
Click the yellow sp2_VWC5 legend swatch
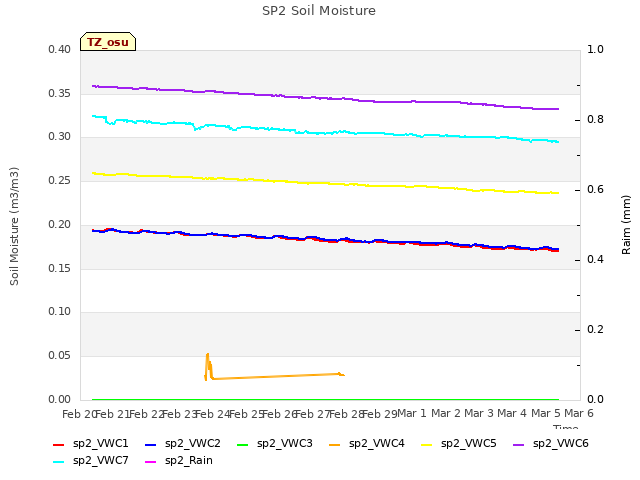click(427, 444)
